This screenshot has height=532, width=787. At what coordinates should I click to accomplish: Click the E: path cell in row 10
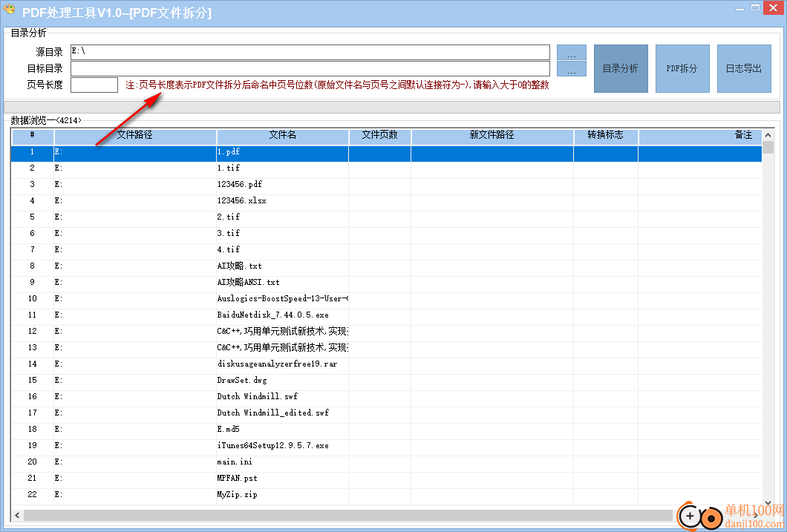135,299
